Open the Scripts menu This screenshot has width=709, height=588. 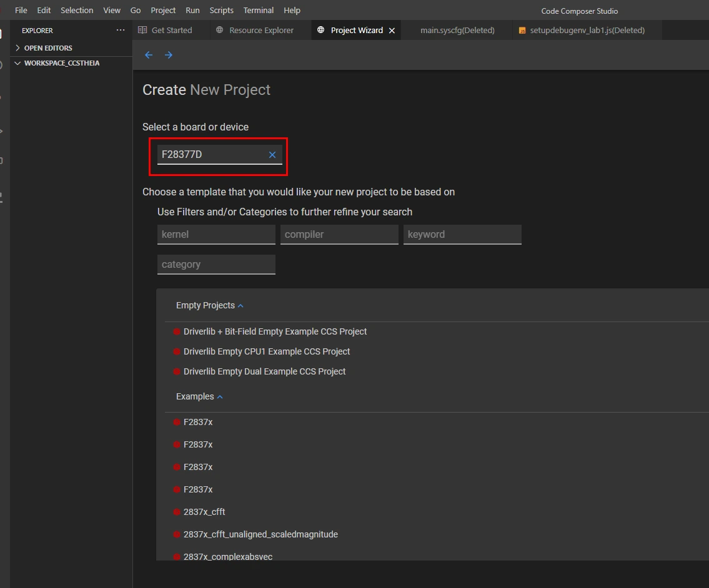tap(221, 10)
